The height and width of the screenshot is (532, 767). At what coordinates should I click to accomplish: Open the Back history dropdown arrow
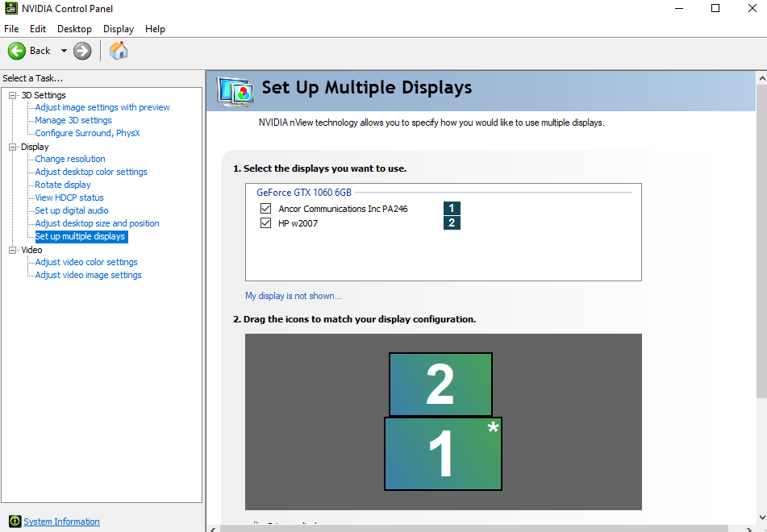(x=64, y=51)
